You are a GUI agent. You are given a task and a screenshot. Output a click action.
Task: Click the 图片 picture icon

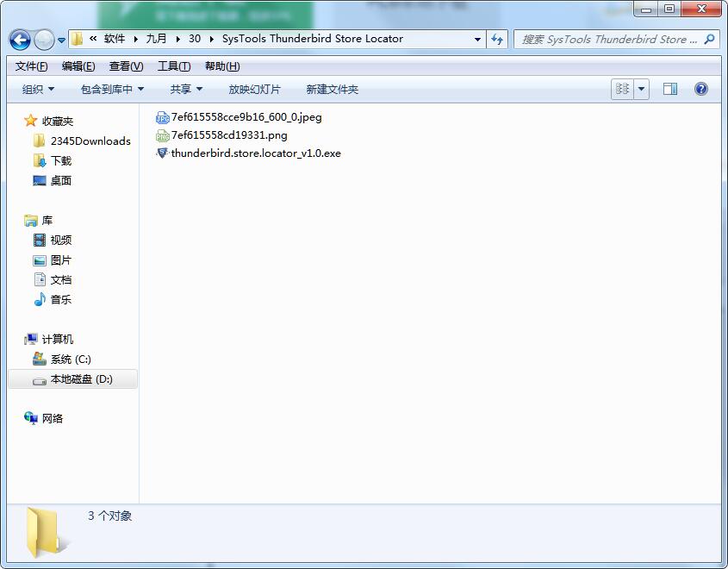(40, 260)
